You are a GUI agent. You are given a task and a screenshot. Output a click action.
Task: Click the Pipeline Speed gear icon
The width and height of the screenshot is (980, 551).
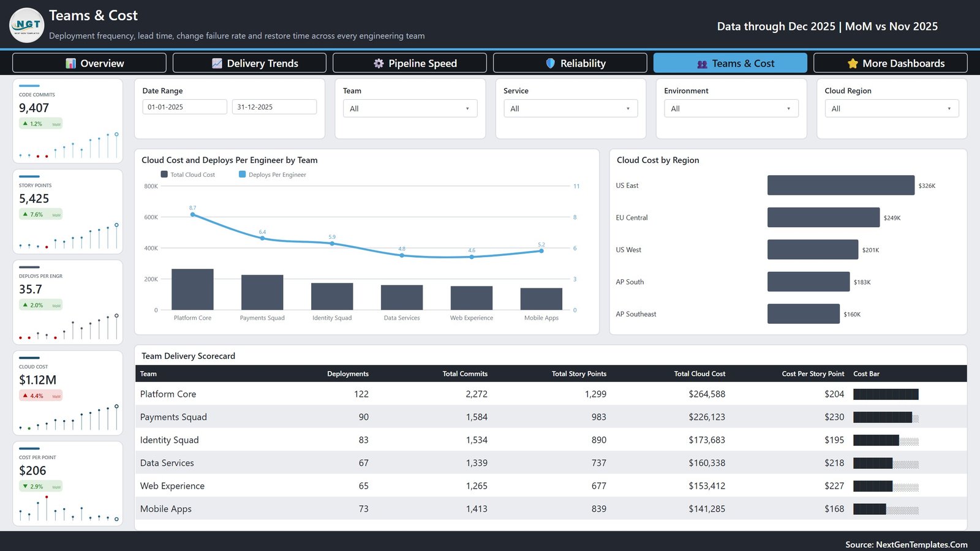[379, 63]
